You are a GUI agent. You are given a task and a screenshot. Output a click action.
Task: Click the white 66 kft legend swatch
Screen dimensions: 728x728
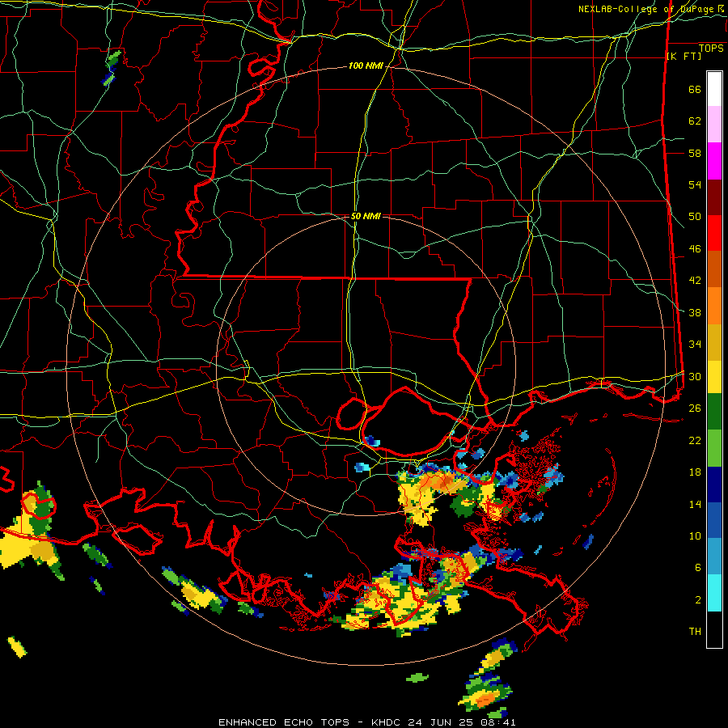pyautogui.click(x=714, y=89)
